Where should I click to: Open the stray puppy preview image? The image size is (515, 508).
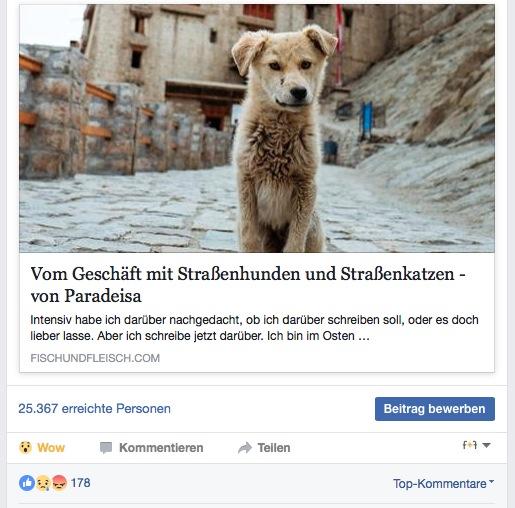[x=257, y=128]
